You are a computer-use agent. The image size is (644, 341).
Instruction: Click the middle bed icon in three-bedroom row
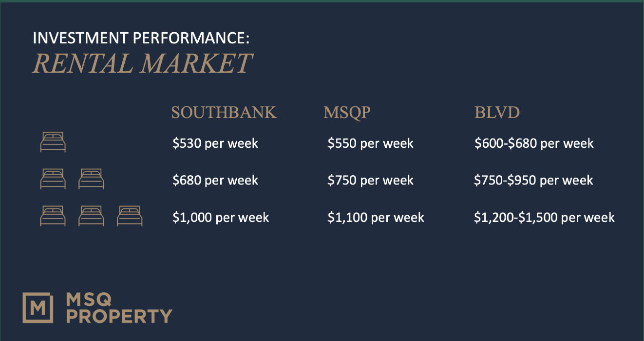[91, 216]
